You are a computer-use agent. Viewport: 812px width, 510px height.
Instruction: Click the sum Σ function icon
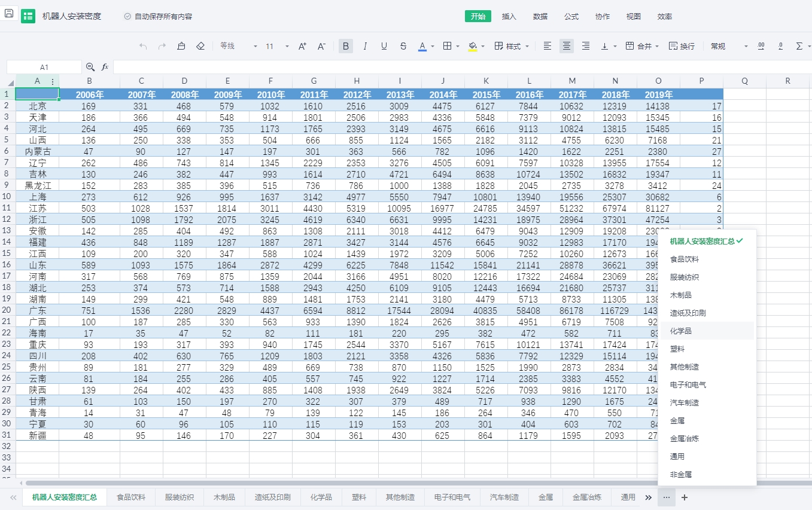coord(799,46)
